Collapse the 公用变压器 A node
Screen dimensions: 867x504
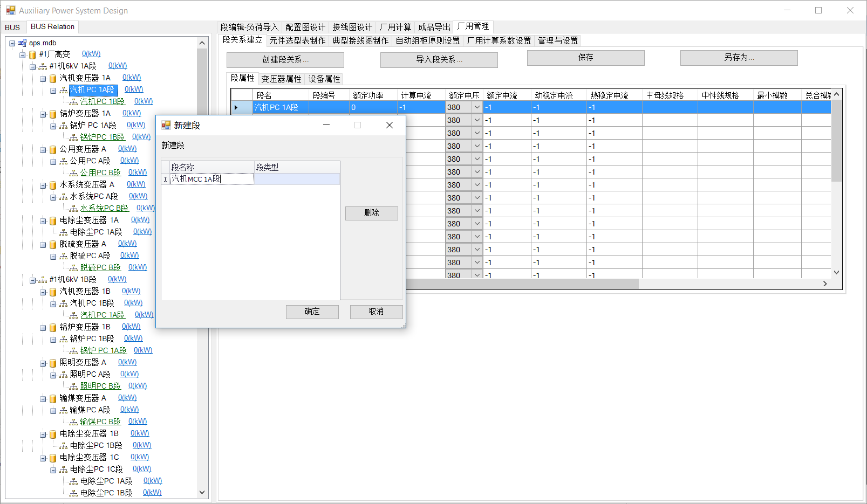[43, 150]
